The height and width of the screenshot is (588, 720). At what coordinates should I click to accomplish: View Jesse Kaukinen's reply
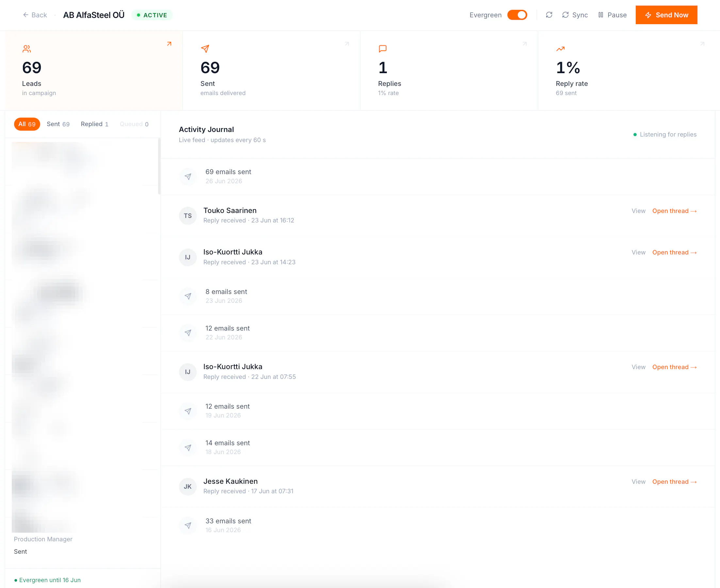638,482
